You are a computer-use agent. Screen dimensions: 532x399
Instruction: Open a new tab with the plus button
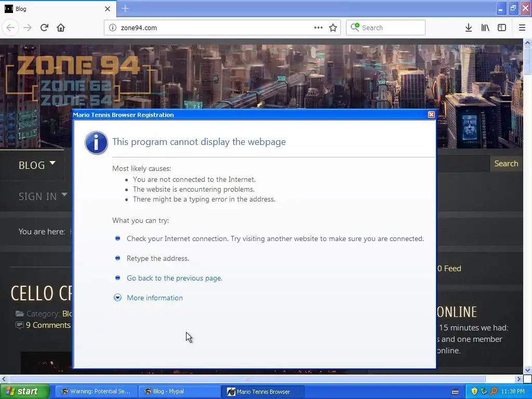point(125,8)
